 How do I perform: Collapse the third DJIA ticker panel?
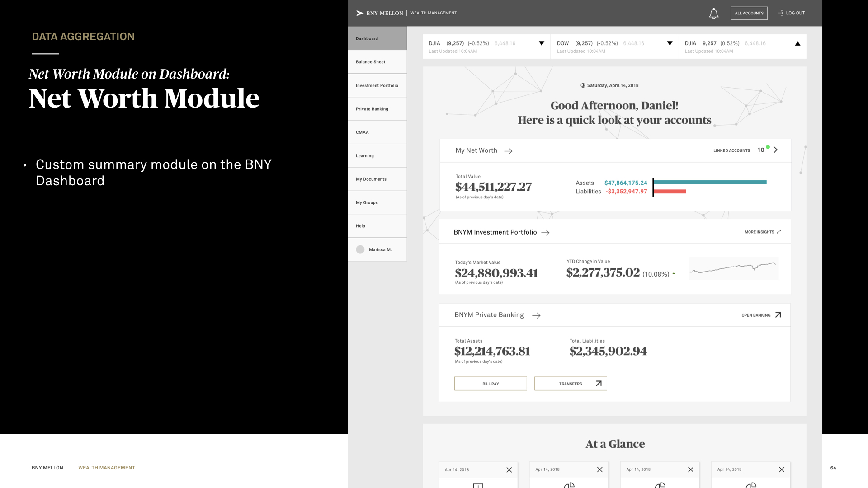coord(797,43)
